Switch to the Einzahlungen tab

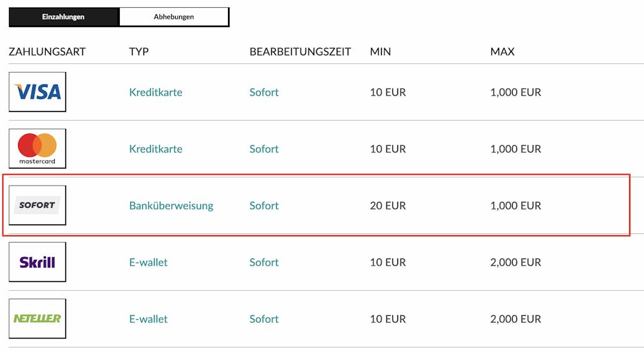pyautogui.click(x=64, y=17)
